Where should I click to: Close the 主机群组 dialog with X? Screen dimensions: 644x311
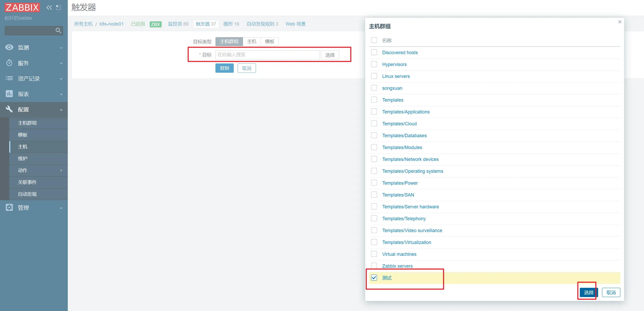click(x=620, y=22)
